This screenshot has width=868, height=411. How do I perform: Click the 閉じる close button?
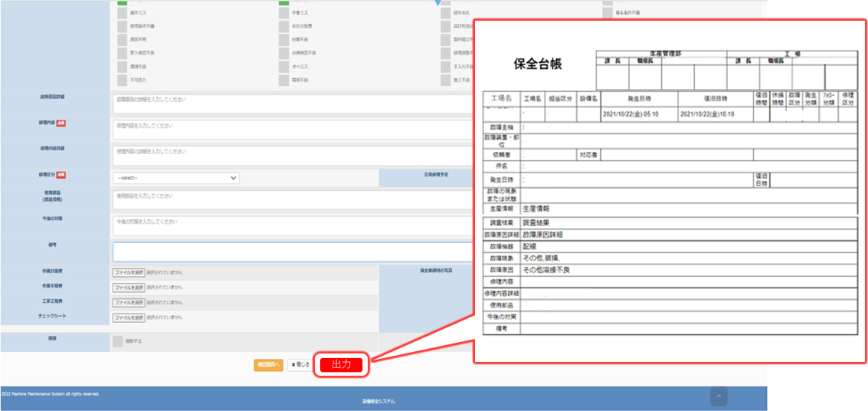(x=300, y=365)
